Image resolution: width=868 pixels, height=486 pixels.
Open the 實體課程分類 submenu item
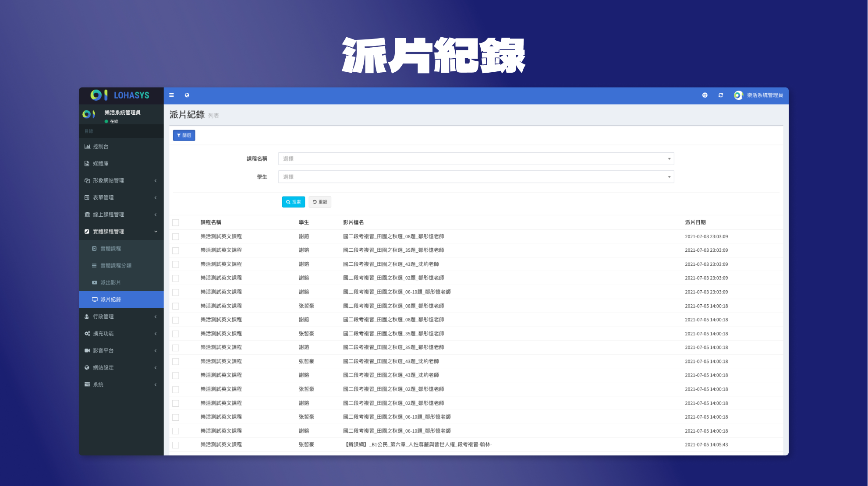(x=121, y=266)
